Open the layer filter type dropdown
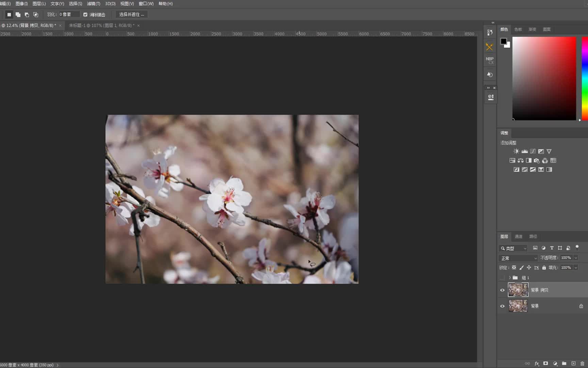 tap(513, 248)
